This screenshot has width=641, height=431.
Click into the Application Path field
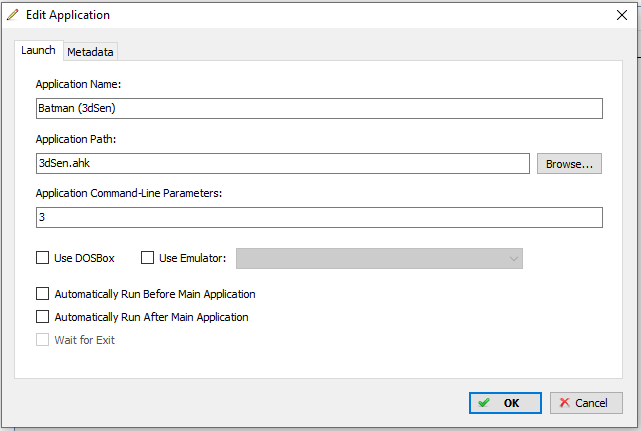pyautogui.click(x=283, y=164)
